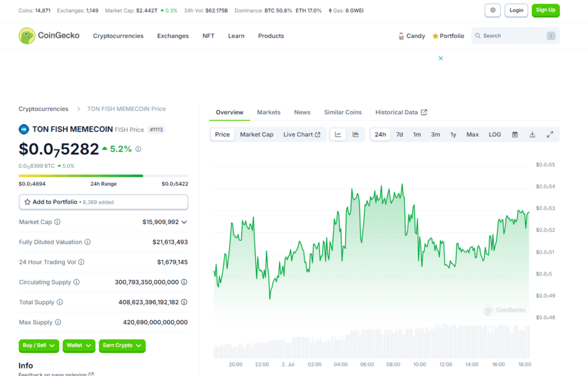Click the settings gear icon

[493, 10]
